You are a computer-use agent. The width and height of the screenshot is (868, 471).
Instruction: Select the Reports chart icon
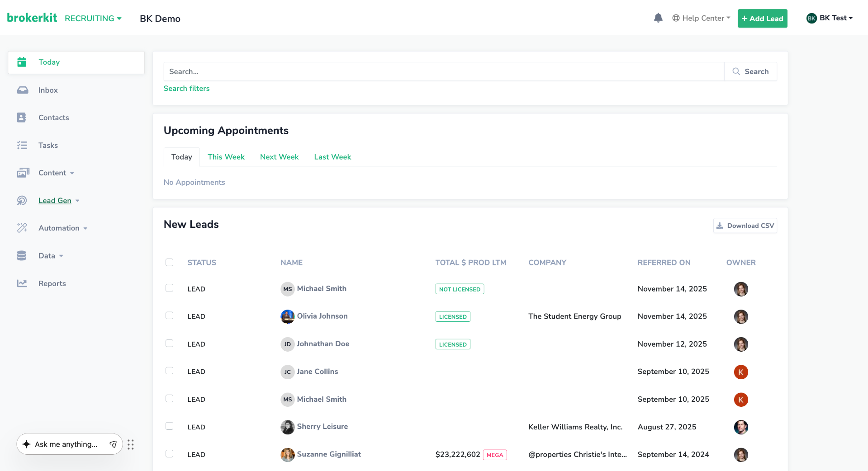(x=23, y=283)
